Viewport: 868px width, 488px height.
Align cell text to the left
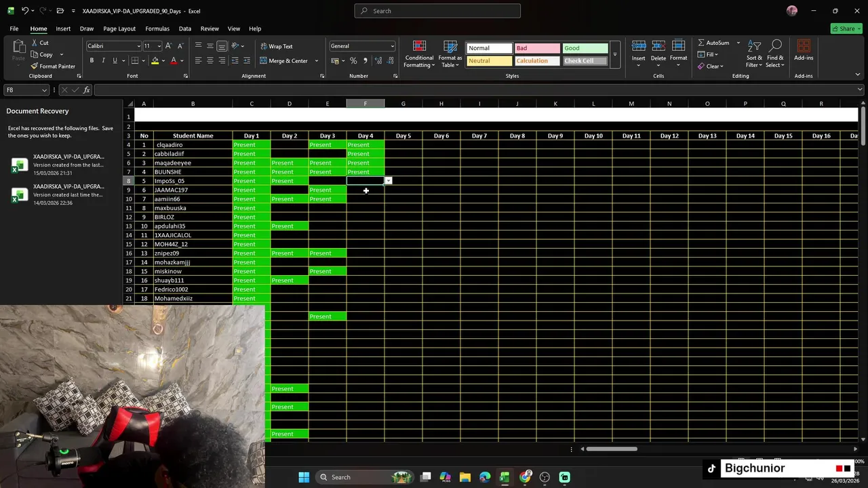(198, 60)
